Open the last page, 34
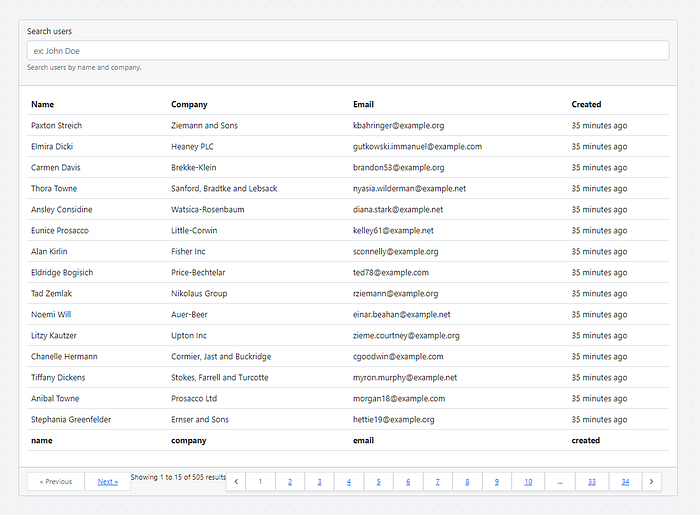Viewport: 700px width, 515px height. tap(625, 482)
